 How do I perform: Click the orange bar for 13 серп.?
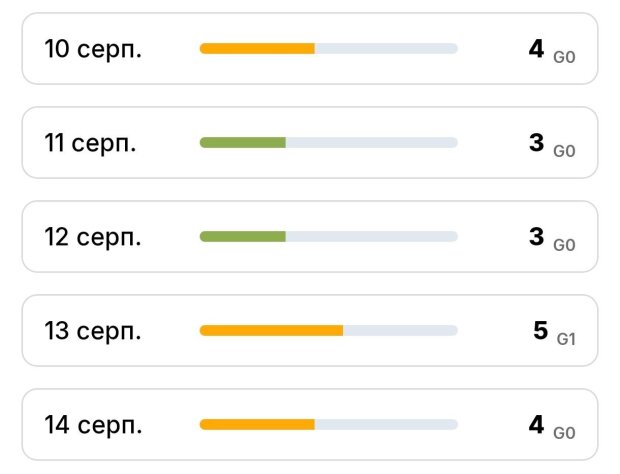tap(271, 330)
